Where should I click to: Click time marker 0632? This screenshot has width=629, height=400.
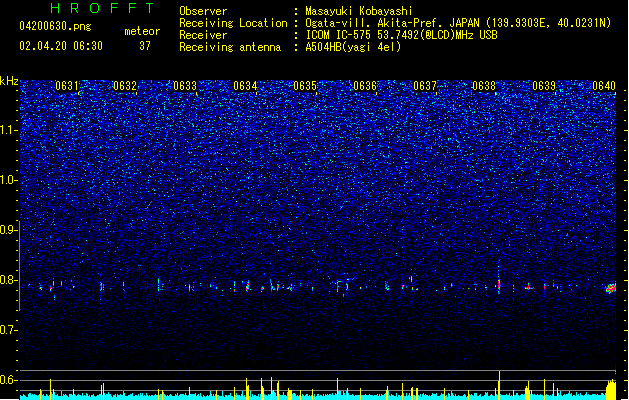pos(125,86)
